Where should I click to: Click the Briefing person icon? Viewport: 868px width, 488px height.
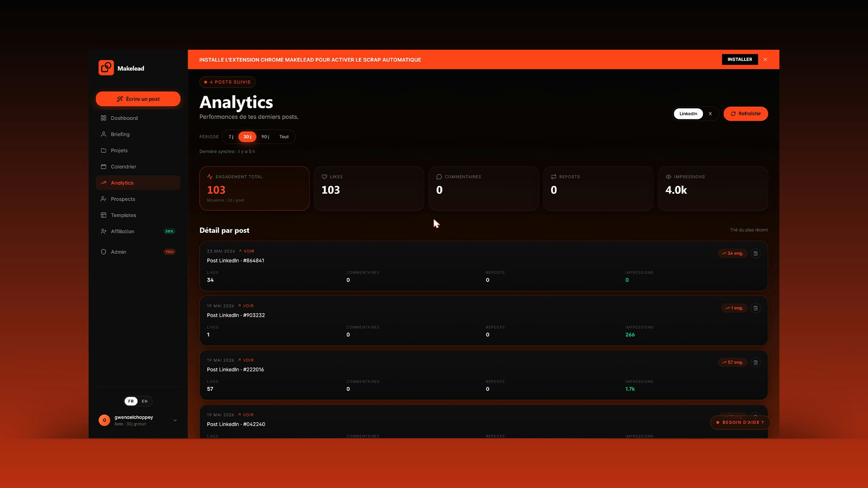click(x=104, y=134)
